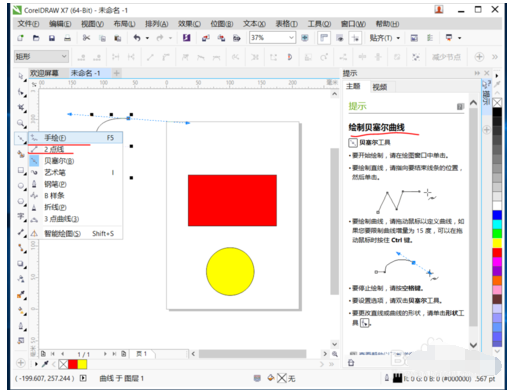Choose 贝塞尔(B) from the curve flyout

(x=75, y=161)
